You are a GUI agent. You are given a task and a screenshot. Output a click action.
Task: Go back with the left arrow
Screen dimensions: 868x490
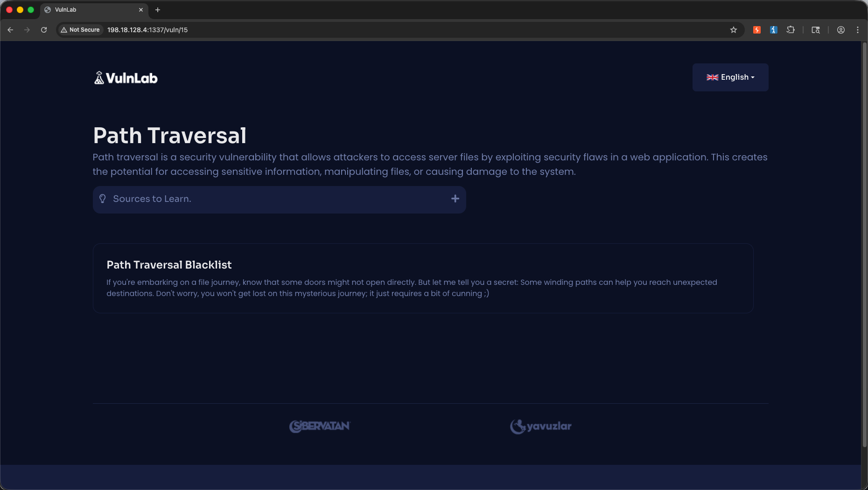pyautogui.click(x=10, y=30)
